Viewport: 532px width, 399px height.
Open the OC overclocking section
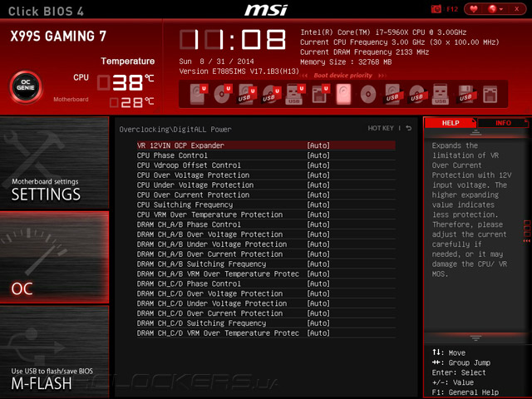54,257
